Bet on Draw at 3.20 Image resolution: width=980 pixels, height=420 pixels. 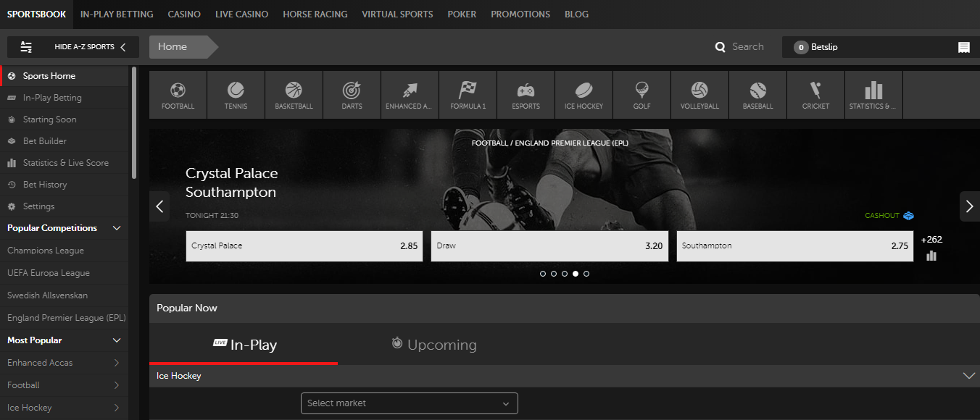(549, 246)
